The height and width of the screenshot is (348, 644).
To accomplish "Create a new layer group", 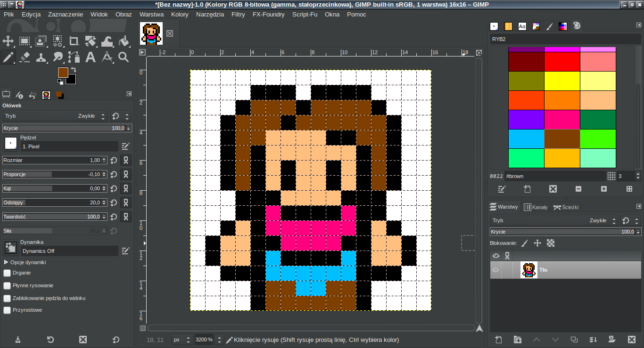I will [518, 340].
